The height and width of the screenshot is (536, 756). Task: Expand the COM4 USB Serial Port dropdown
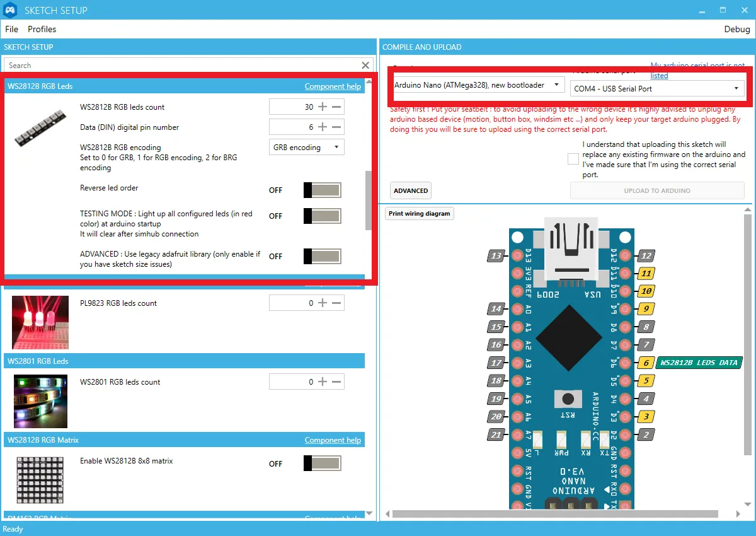[657, 89]
